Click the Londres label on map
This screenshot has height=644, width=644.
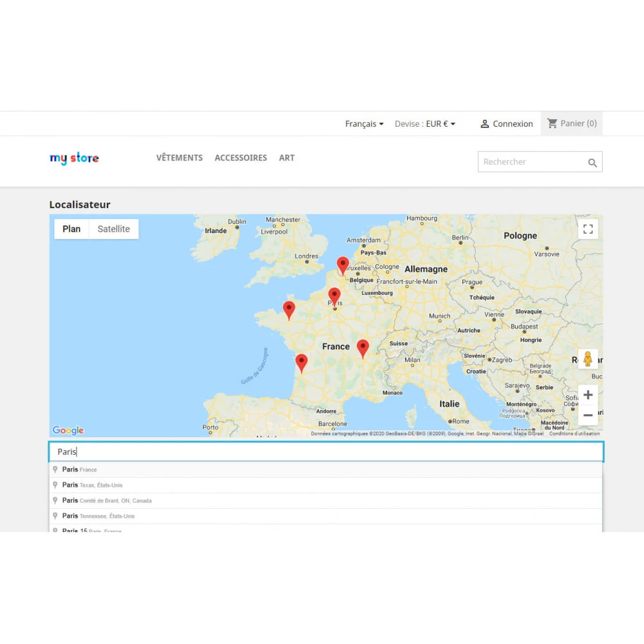pyautogui.click(x=307, y=256)
